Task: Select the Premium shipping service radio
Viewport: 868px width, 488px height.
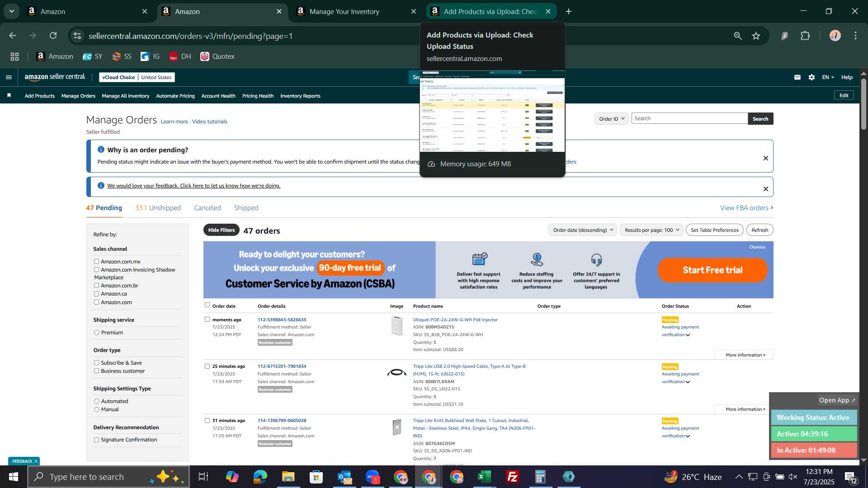Action: tap(96, 333)
